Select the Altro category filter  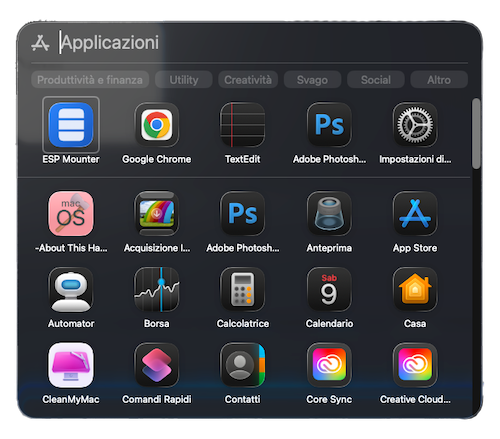439,80
